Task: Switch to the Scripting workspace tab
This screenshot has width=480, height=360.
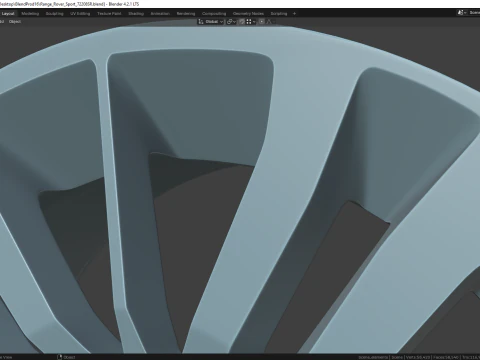Action: pyautogui.click(x=279, y=14)
